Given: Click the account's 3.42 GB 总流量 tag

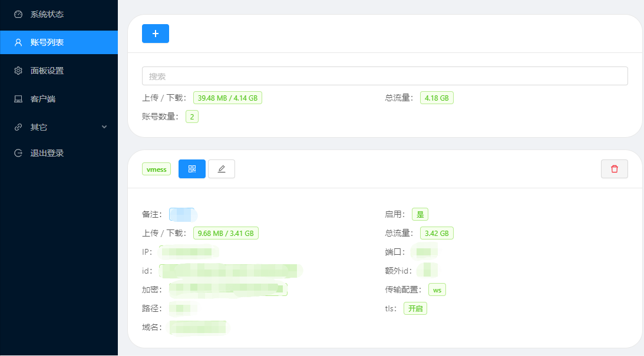Looking at the screenshot, I should point(437,233).
